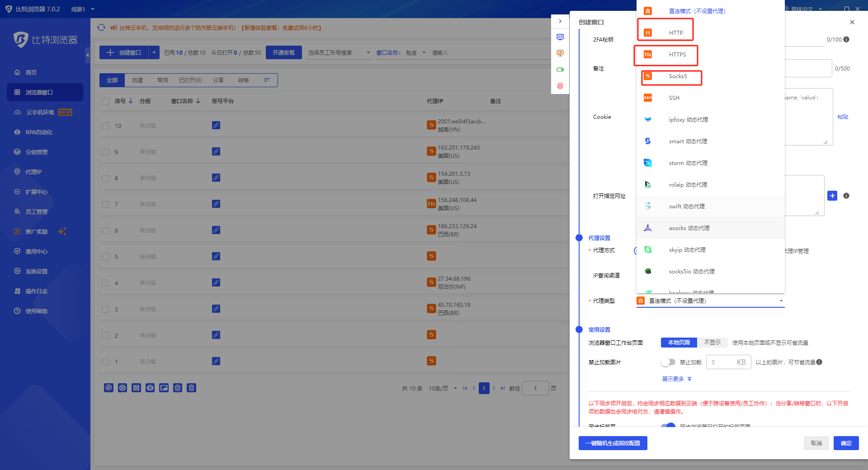Click 确定 button in dialog
Viewport: 868px width, 470px height.
846,443
